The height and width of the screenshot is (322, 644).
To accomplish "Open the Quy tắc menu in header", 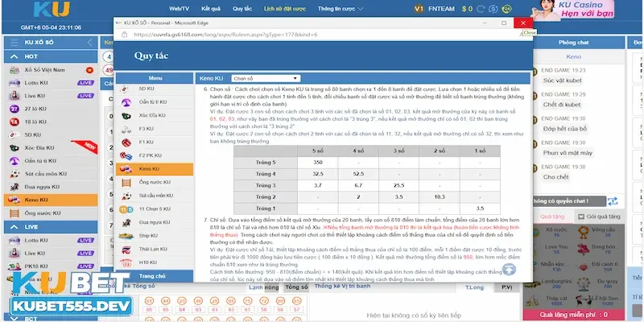I will (x=242, y=9).
